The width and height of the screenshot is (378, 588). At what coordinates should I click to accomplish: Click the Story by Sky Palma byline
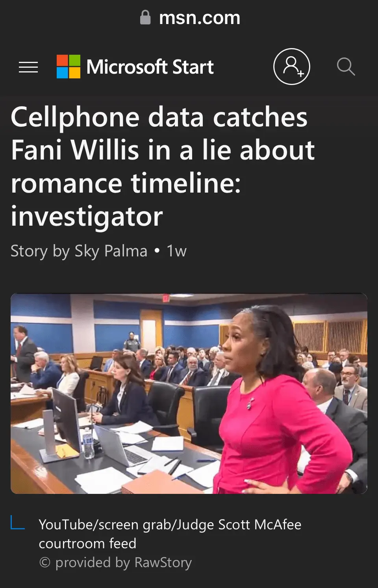(x=79, y=251)
